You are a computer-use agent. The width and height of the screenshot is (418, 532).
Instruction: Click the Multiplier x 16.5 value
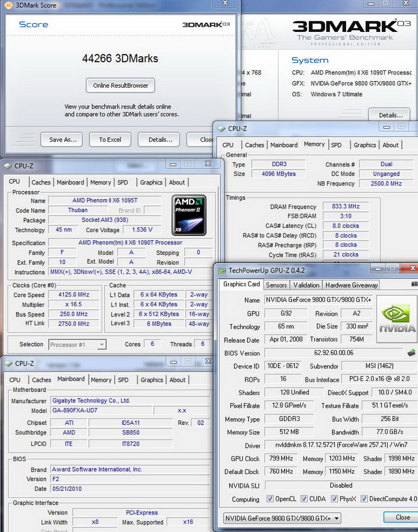click(x=74, y=304)
